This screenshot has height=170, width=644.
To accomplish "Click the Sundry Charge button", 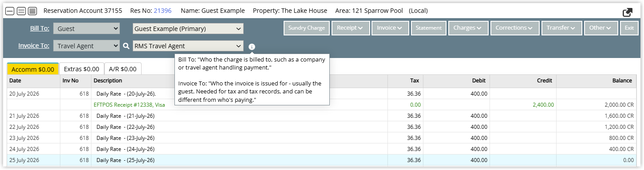I will point(307,28).
